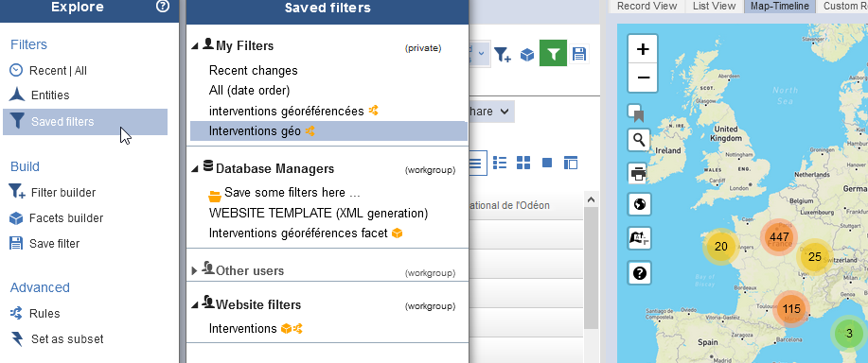
Task: Click the blue facets cube toolbar icon
Action: (527, 54)
